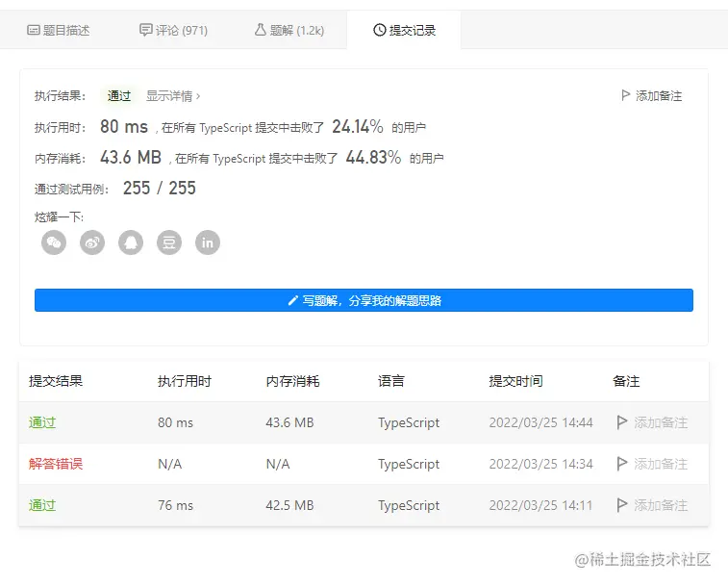Share result via Douban icon

click(x=169, y=242)
